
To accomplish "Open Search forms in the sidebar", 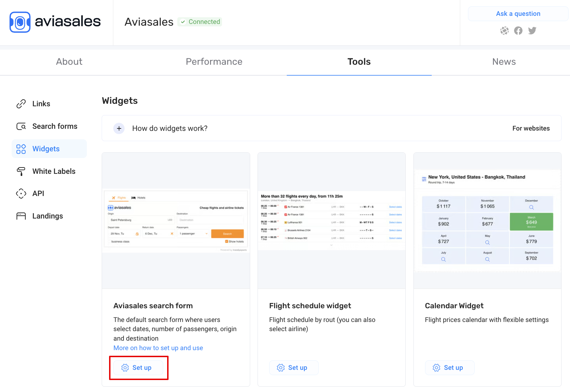I will 49,126.
